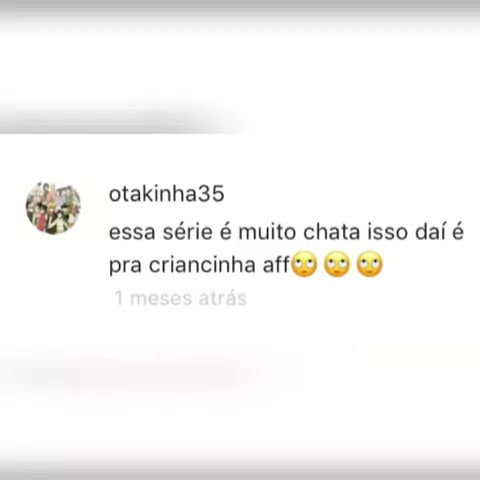Click the last eye-roll emoji
Image resolution: width=480 pixels, height=480 pixels.
370,265
